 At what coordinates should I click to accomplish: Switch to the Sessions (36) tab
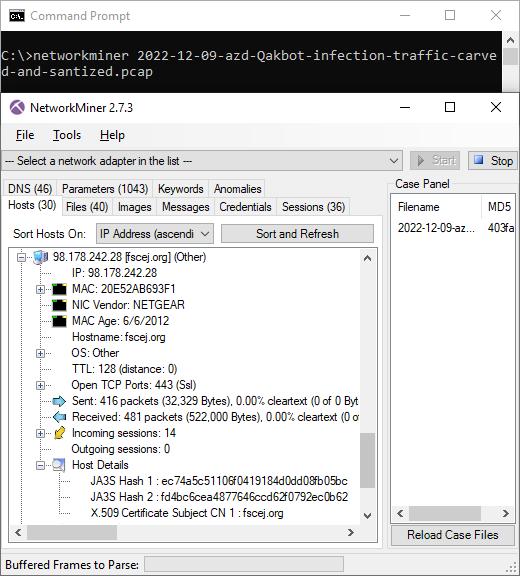pyautogui.click(x=313, y=207)
